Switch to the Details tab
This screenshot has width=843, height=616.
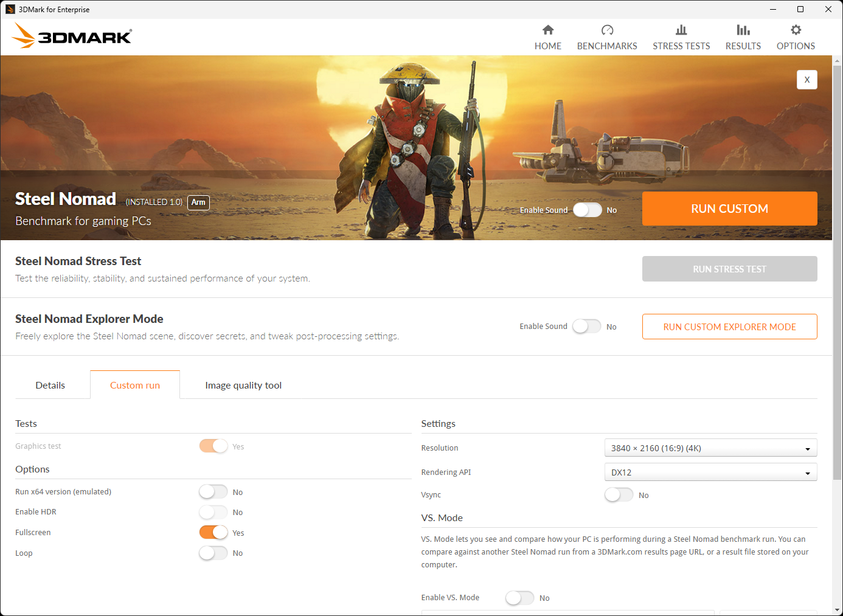pyautogui.click(x=50, y=385)
